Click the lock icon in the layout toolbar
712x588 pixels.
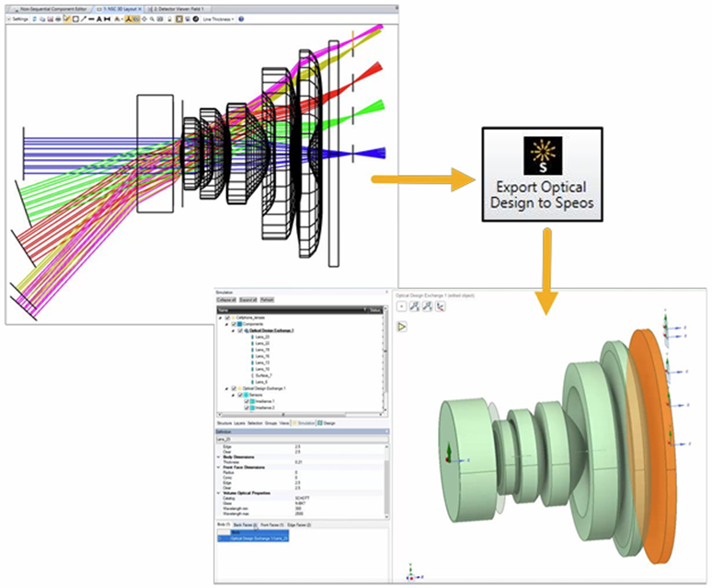click(169, 19)
